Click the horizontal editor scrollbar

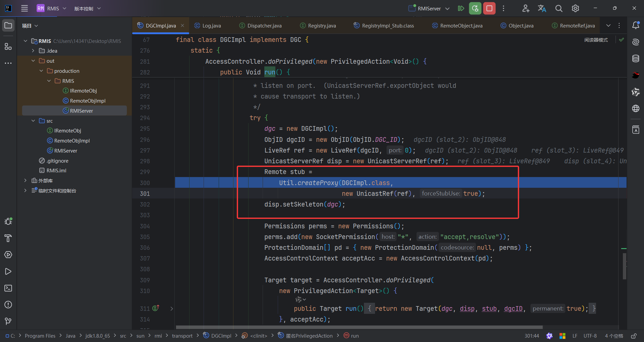click(x=359, y=327)
